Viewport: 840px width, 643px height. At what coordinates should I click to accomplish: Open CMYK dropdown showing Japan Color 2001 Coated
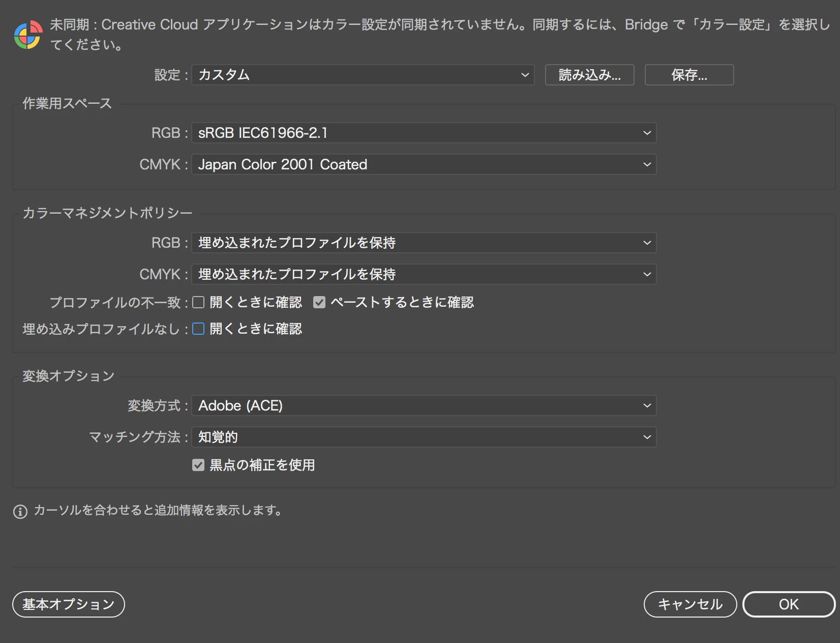coord(424,164)
